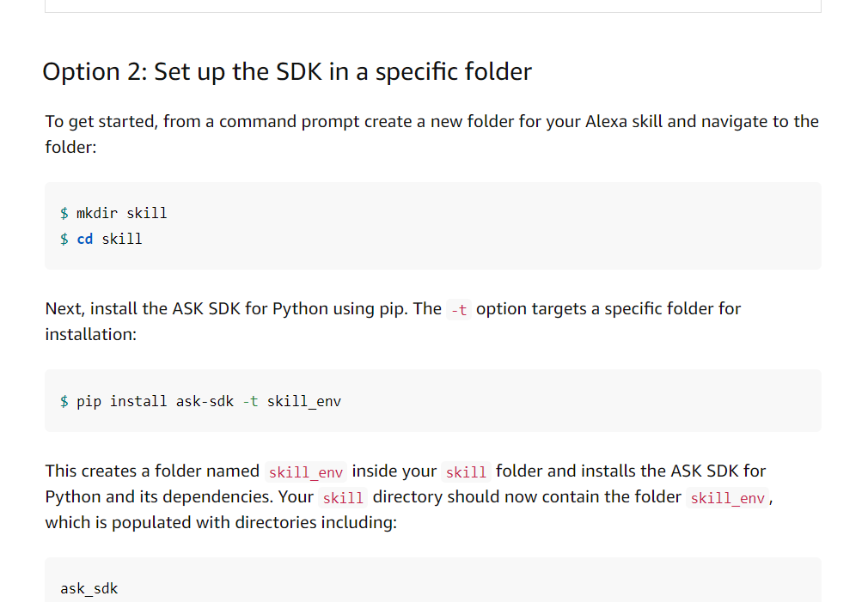Click inline "skill" before "directory should"
Viewport: 868px width, 602px height.
[x=343, y=498]
